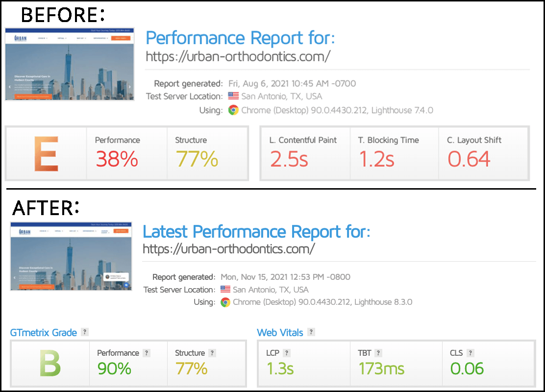Click the help icon next to CLS
This screenshot has width=545, height=392.
coord(471,353)
